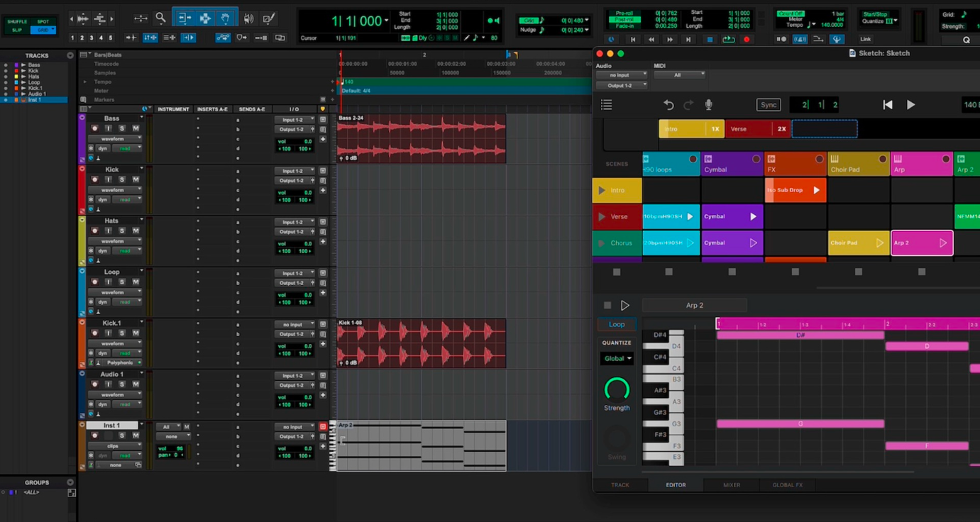Screen dimensions: 980x522
Task: Select the Trim tool in Pro Tools toolbar
Action: tap(185, 18)
